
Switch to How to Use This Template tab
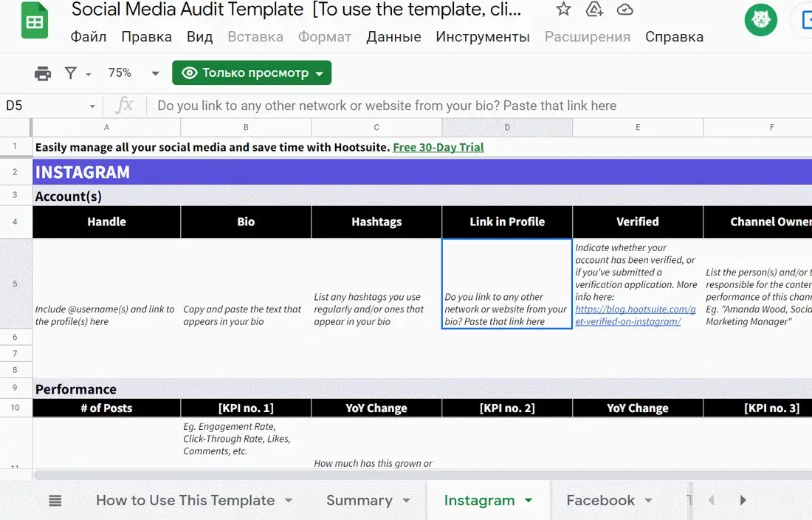click(185, 500)
